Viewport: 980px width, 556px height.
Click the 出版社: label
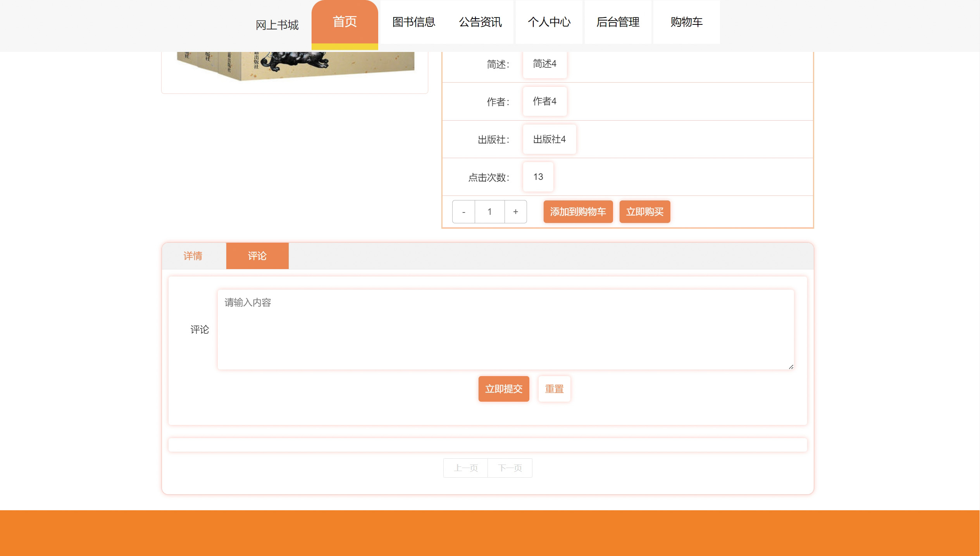tap(493, 140)
